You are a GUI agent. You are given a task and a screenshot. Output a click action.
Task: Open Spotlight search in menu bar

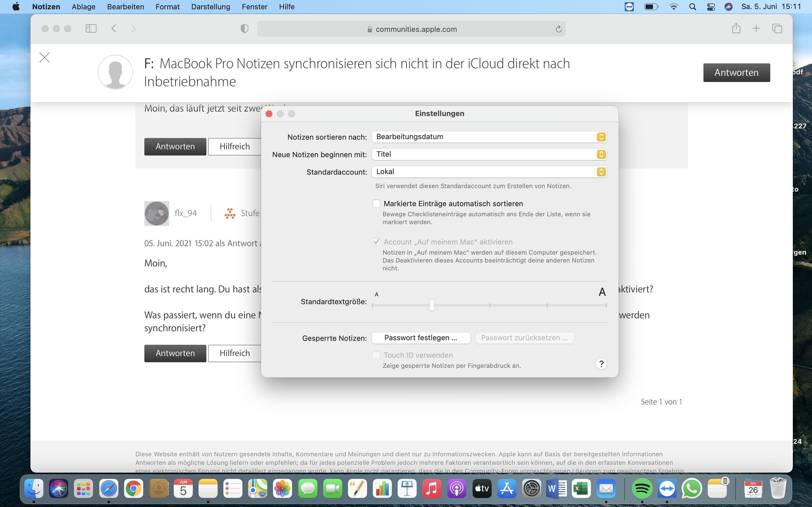(x=692, y=7)
